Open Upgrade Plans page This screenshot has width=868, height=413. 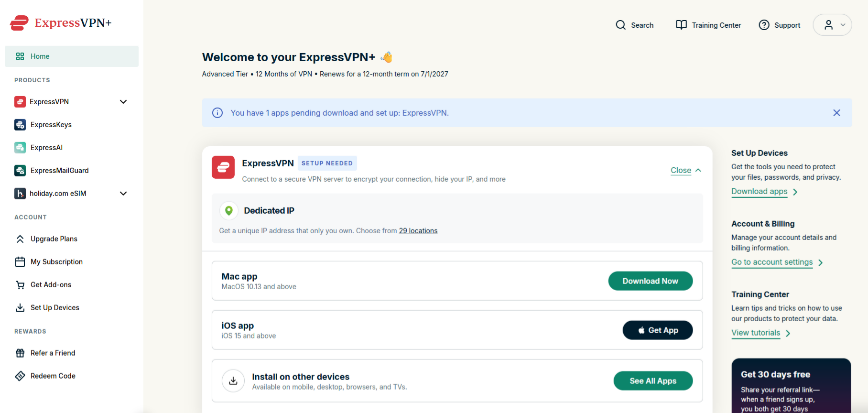click(x=54, y=239)
